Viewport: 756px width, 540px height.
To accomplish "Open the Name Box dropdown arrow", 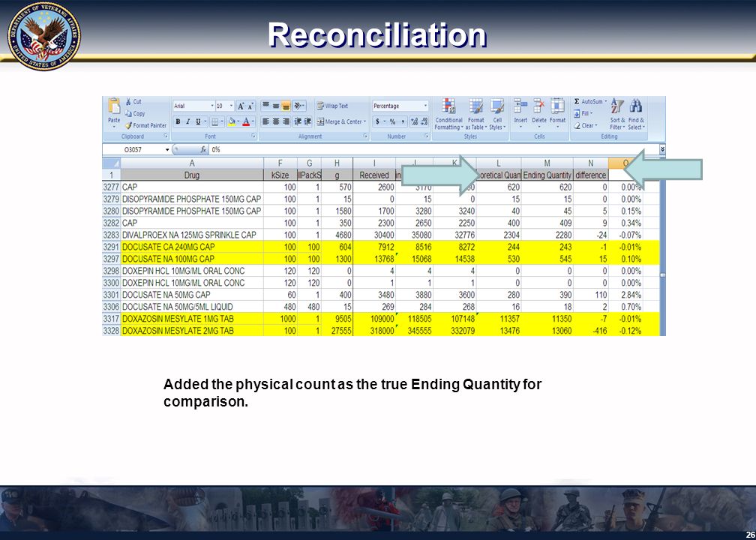I will pyautogui.click(x=167, y=150).
